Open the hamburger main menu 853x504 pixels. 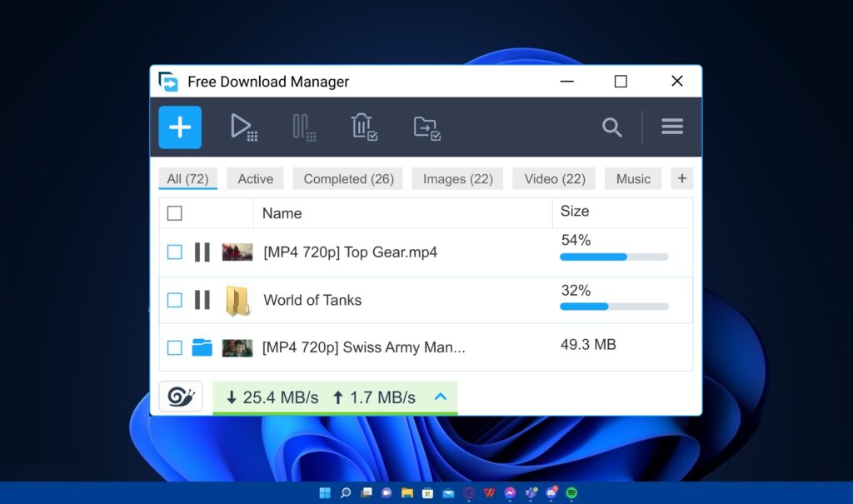tap(672, 127)
